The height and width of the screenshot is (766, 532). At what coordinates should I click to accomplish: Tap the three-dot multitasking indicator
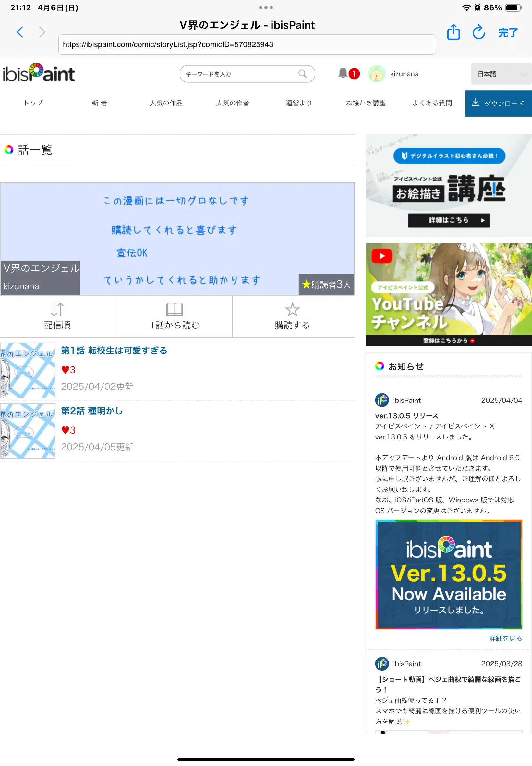(x=266, y=8)
